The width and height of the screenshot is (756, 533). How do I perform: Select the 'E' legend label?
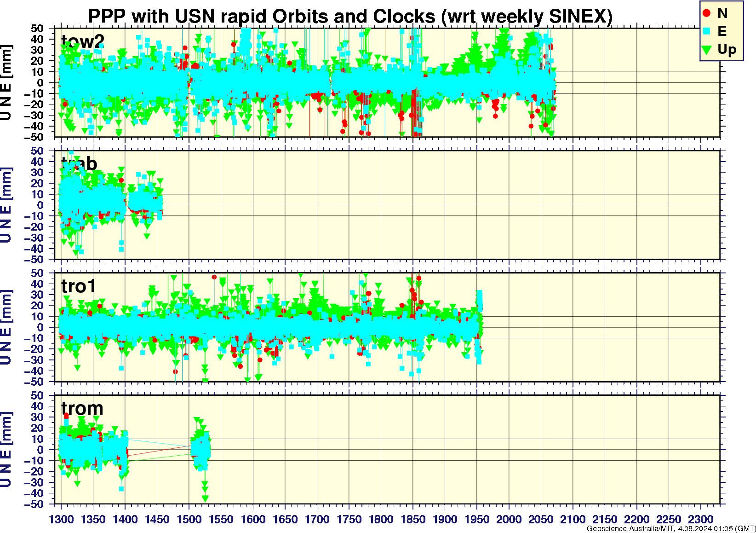click(722, 31)
